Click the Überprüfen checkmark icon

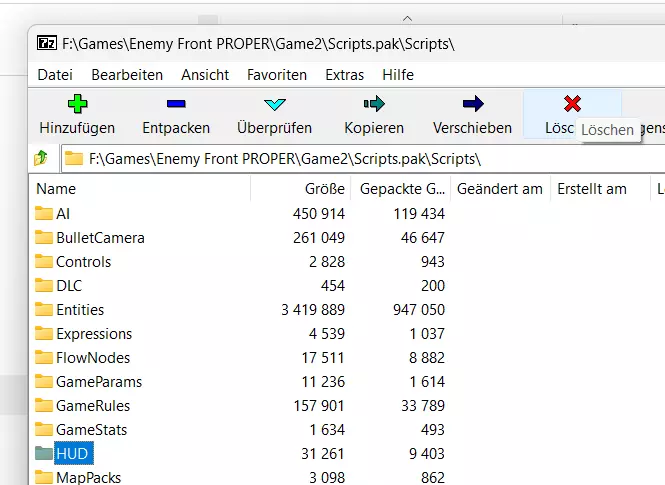274,104
